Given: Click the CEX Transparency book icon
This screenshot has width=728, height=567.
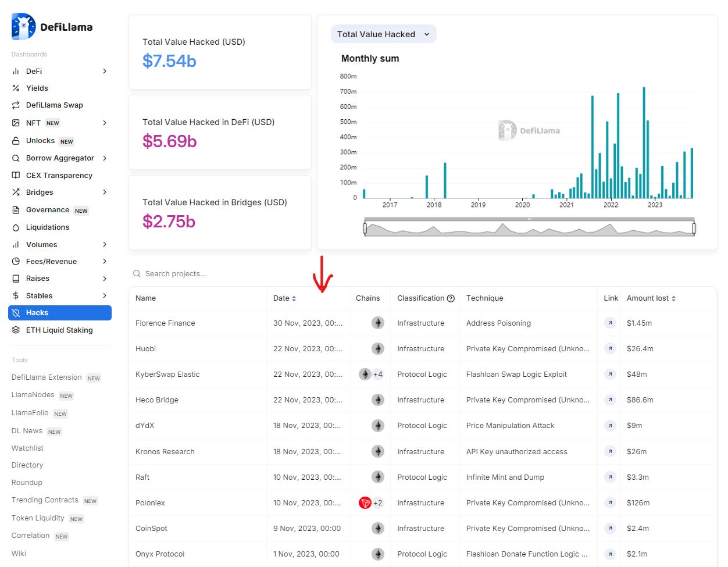Looking at the screenshot, I should 16,175.
